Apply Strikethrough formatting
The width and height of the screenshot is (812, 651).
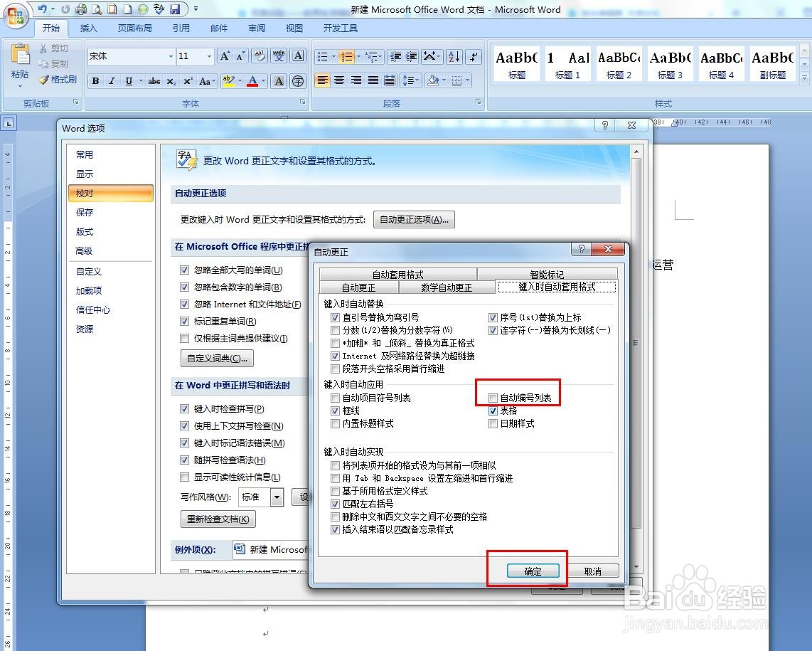[x=154, y=81]
